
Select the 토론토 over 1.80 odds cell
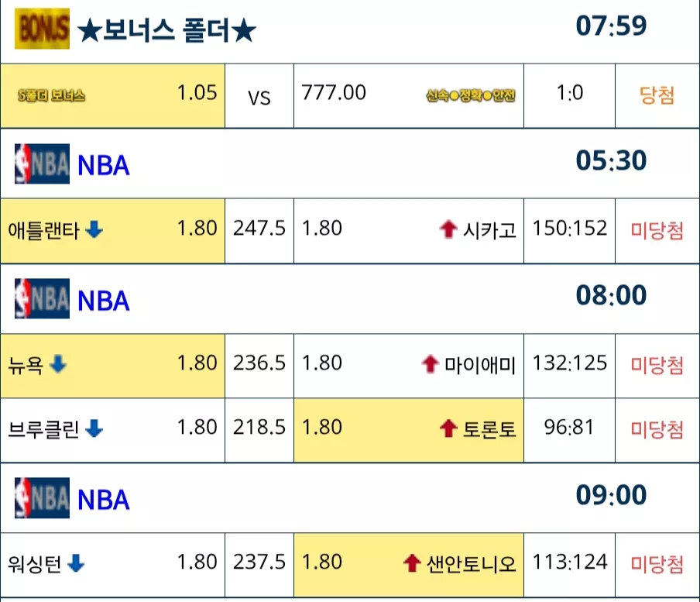tap(409, 430)
